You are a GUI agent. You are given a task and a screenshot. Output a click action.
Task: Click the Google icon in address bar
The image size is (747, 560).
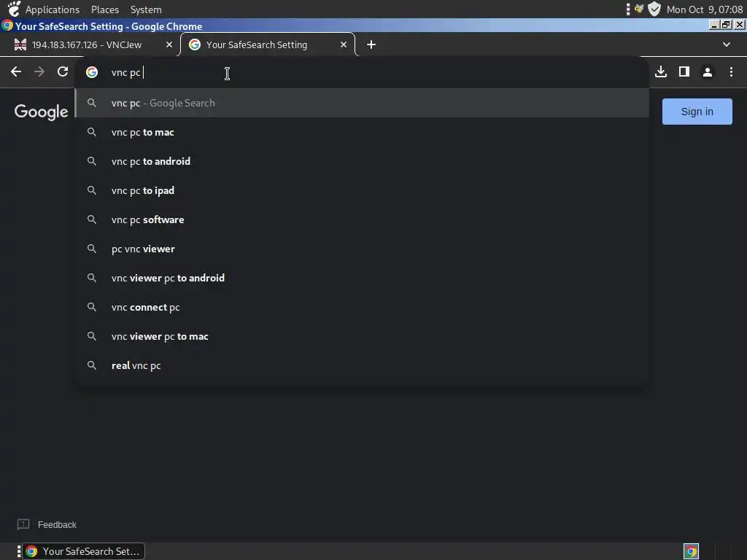[92, 72]
